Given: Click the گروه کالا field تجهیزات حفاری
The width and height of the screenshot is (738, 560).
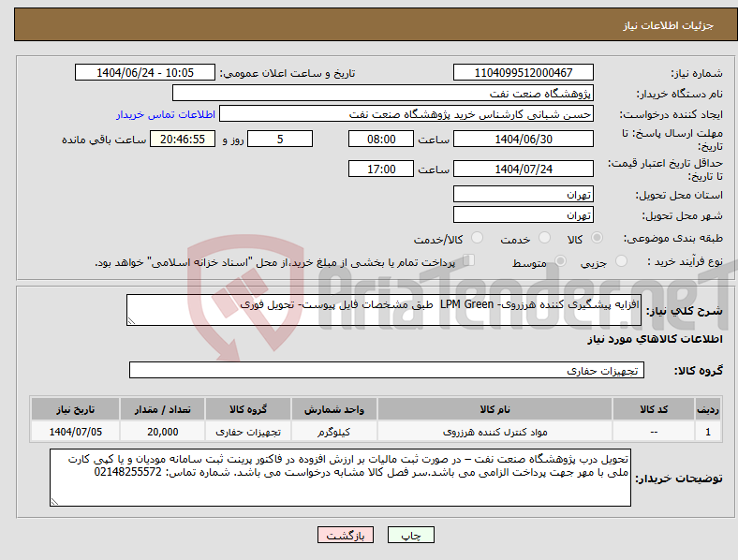Looking at the screenshot, I should click(x=387, y=370).
